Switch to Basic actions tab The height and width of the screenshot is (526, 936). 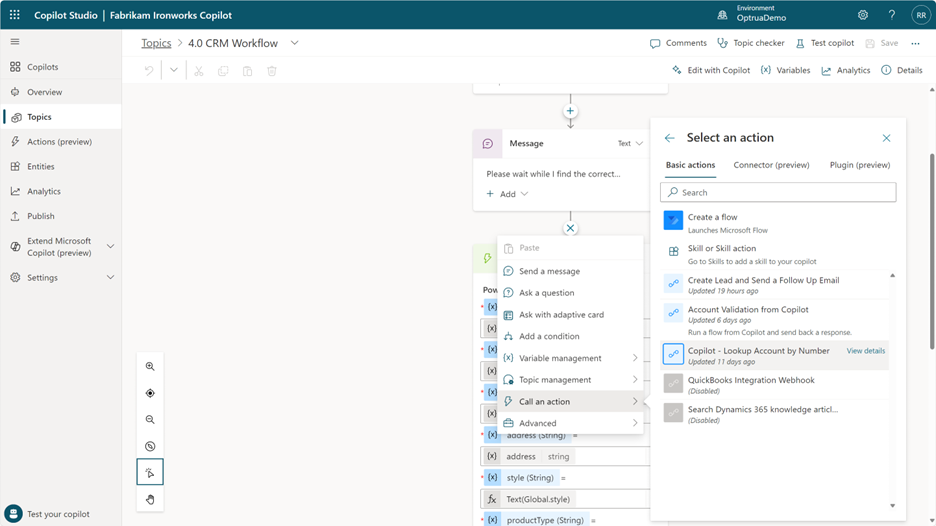(x=690, y=165)
